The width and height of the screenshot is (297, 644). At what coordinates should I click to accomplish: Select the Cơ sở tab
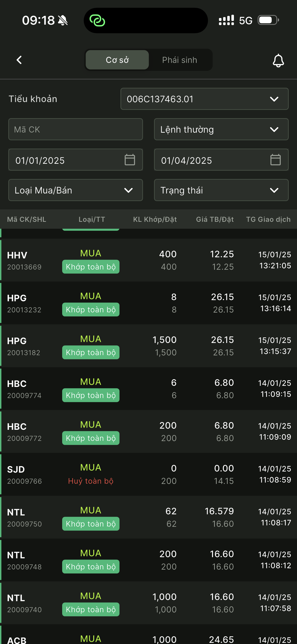click(117, 60)
